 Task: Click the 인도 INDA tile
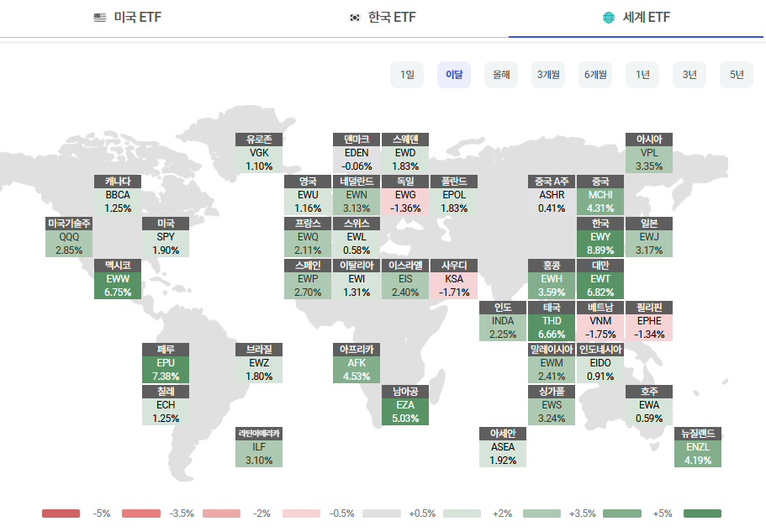pos(503,321)
